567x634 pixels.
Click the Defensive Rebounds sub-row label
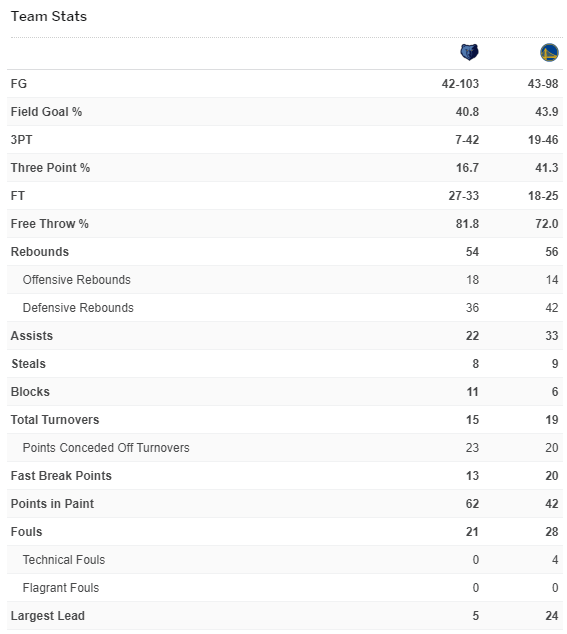pyautogui.click(x=78, y=308)
